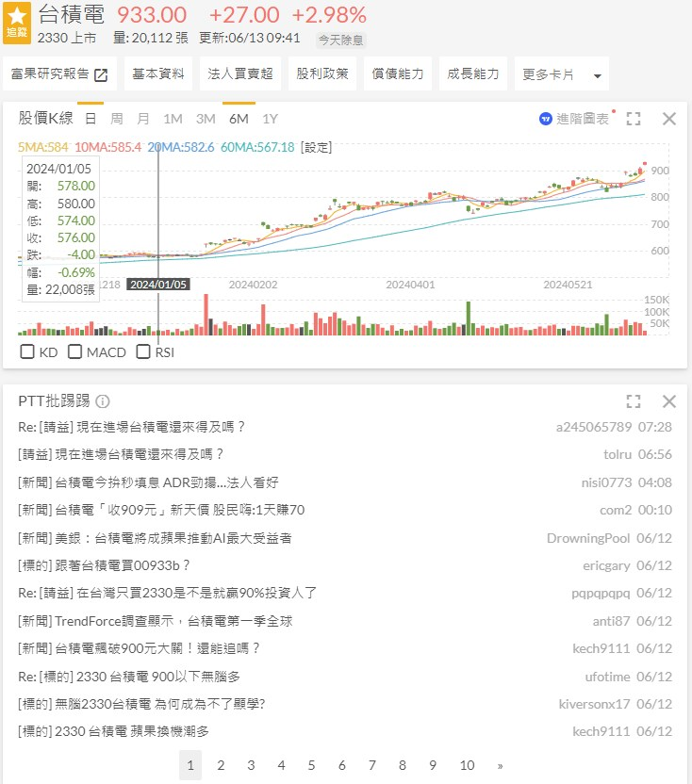Expand the K線 chart panel to fullscreen

tap(634, 119)
